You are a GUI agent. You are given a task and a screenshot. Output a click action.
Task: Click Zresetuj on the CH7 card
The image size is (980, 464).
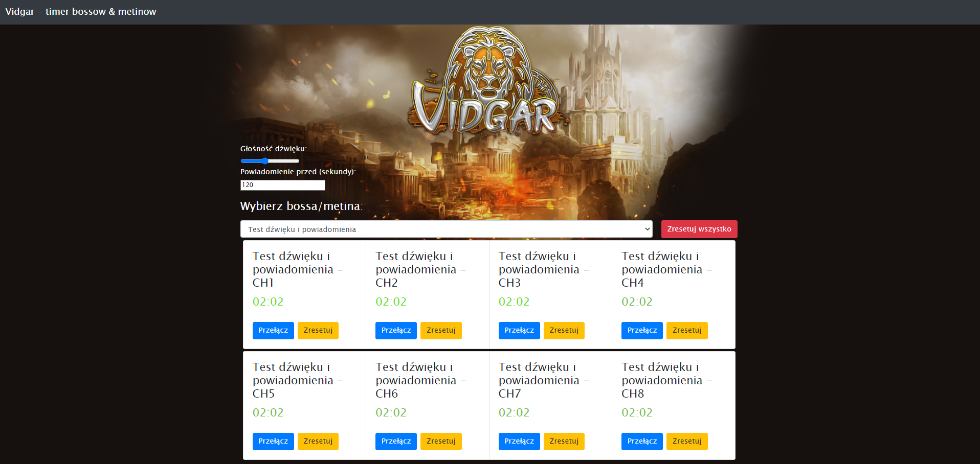click(564, 442)
